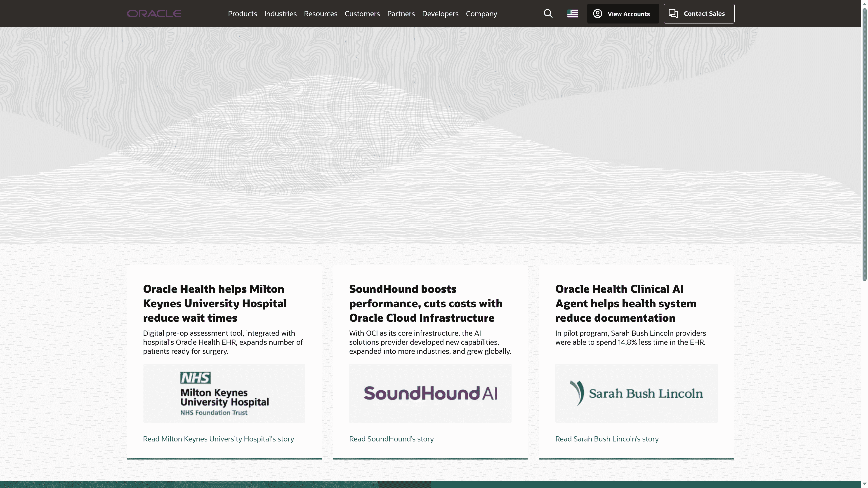
Task: Open Read Milton Keynes University Hospital's story link
Action: [218, 439]
